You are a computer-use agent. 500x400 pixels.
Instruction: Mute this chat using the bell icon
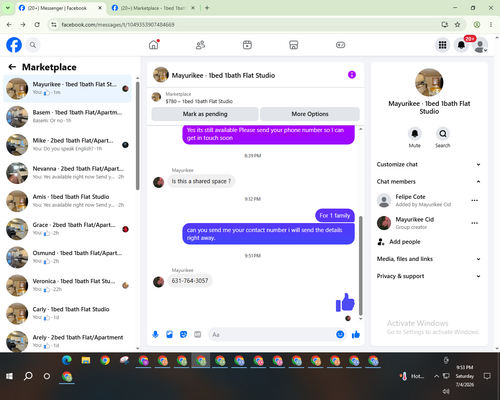(415, 134)
